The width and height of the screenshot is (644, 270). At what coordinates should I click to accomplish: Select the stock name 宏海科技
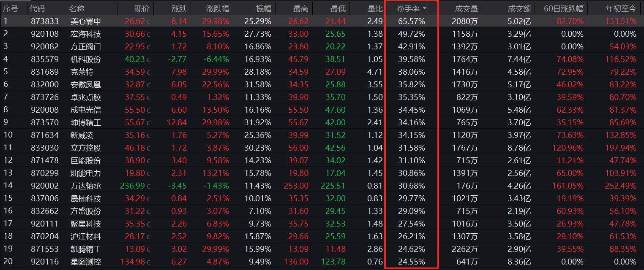click(86, 34)
